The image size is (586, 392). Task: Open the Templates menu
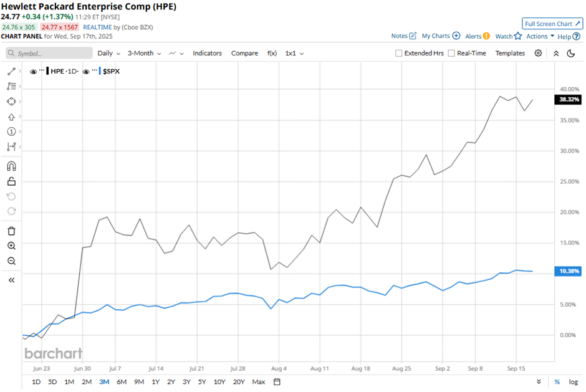(510, 54)
